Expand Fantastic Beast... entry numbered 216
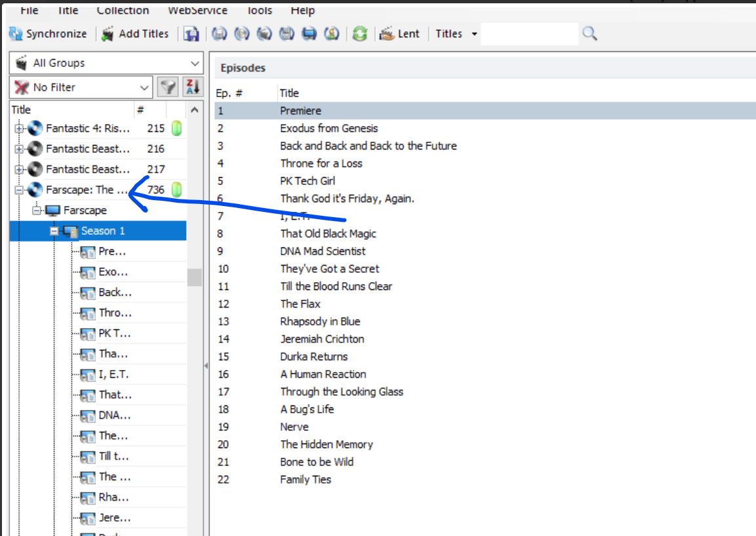756x536 pixels. coord(19,149)
